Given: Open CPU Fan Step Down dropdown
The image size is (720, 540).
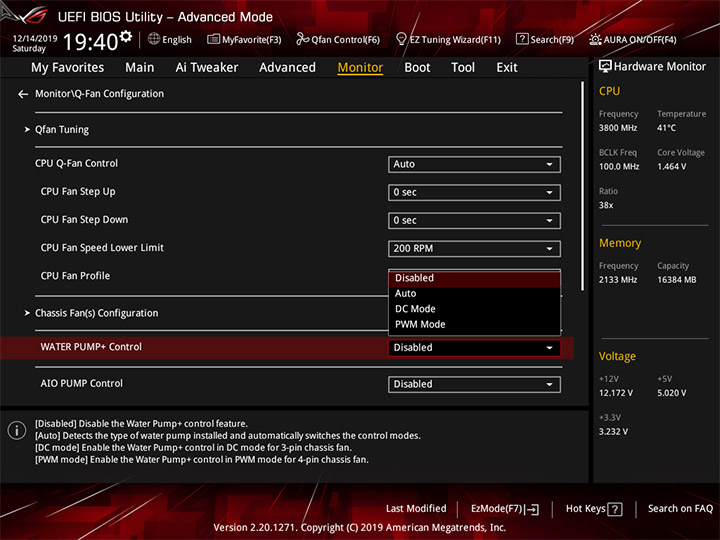Looking at the screenshot, I should click(x=474, y=220).
